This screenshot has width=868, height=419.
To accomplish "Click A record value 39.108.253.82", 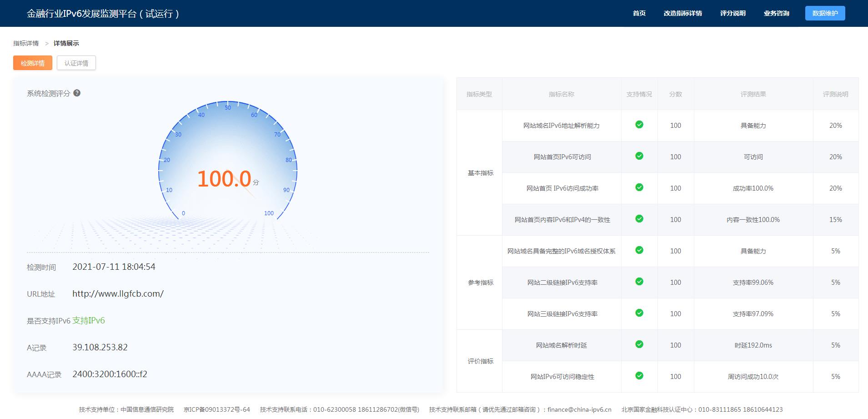I will point(100,348).
